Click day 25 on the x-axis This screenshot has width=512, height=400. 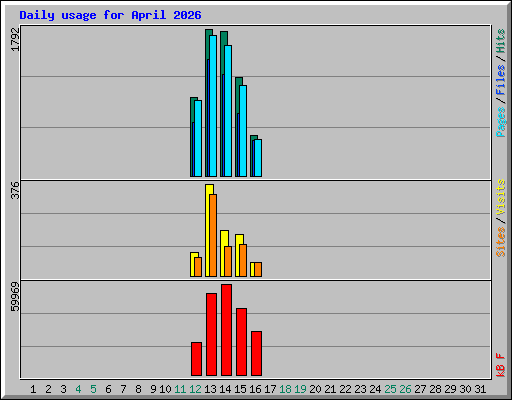click(390, 389)
